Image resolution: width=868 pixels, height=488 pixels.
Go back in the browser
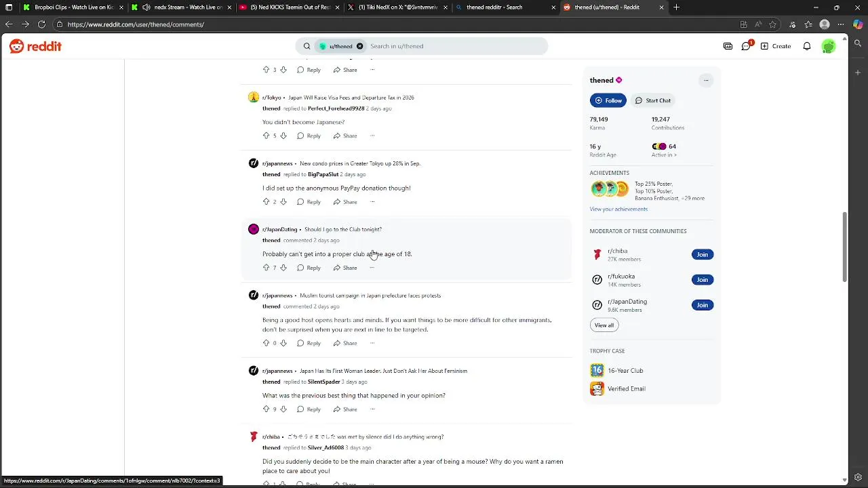(x=9, y=24)
